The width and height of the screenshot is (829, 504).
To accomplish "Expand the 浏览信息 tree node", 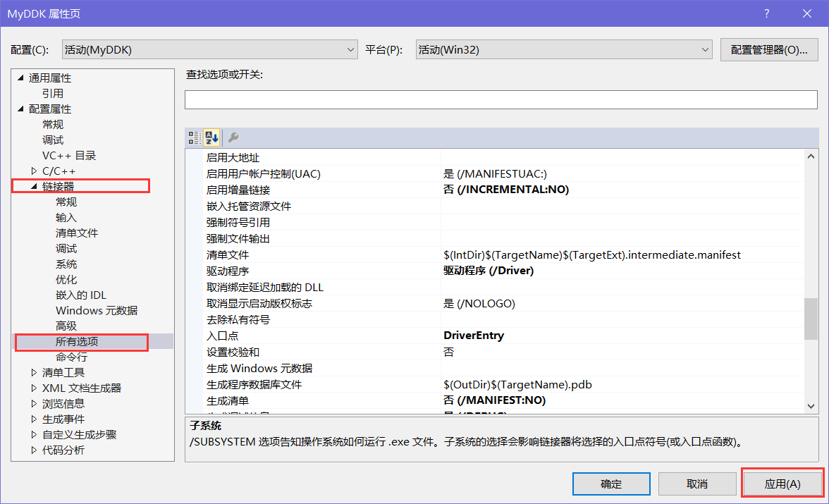I will [35, 403].
